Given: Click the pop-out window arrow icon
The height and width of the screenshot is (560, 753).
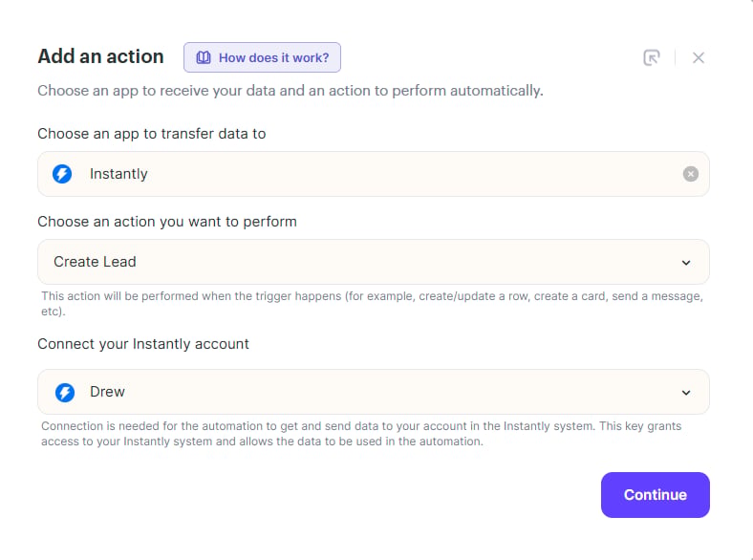Looking at the screenshot, I should click(x=651, y=57).
